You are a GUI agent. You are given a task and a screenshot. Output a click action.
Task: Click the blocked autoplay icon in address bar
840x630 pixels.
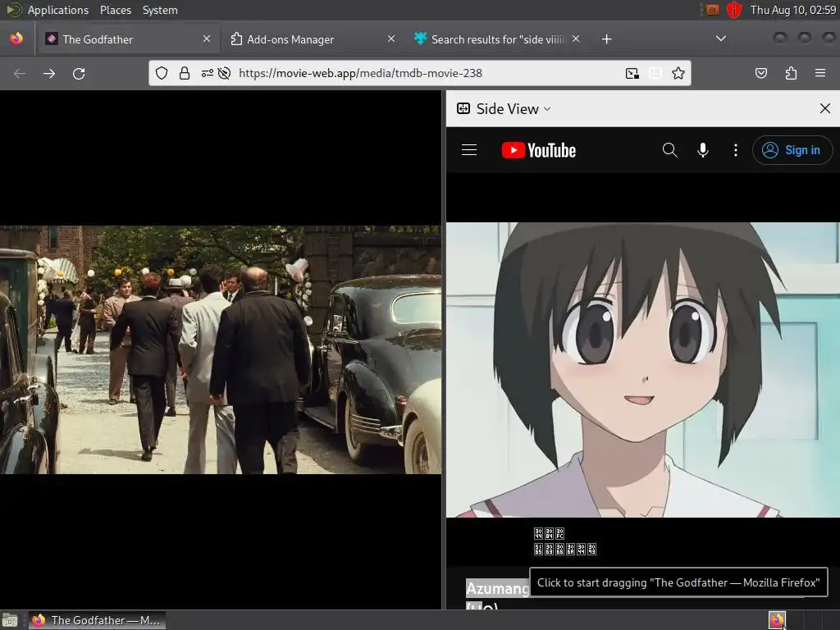[x=225, y=73]
